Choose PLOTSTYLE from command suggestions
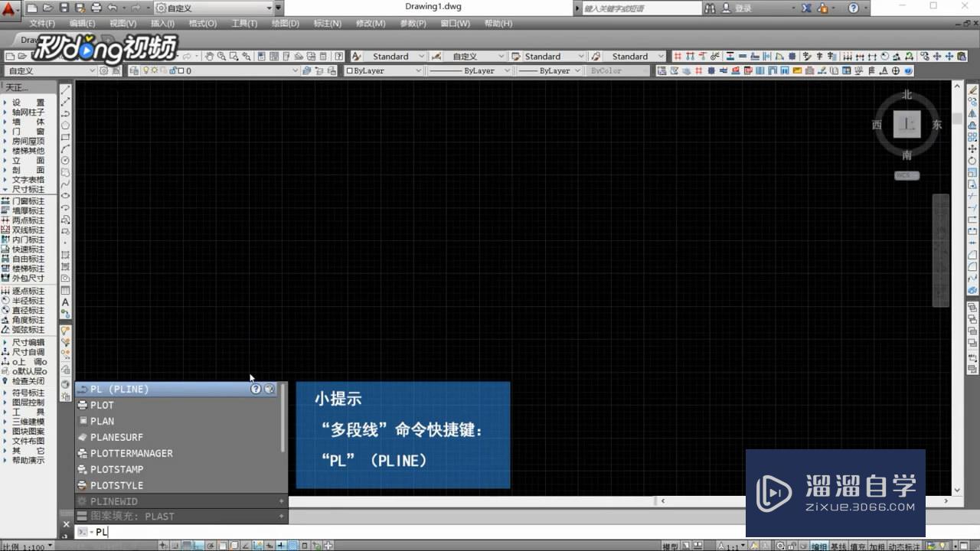The width and height of the screenshot is (980, 551). (x=181, y=485)
